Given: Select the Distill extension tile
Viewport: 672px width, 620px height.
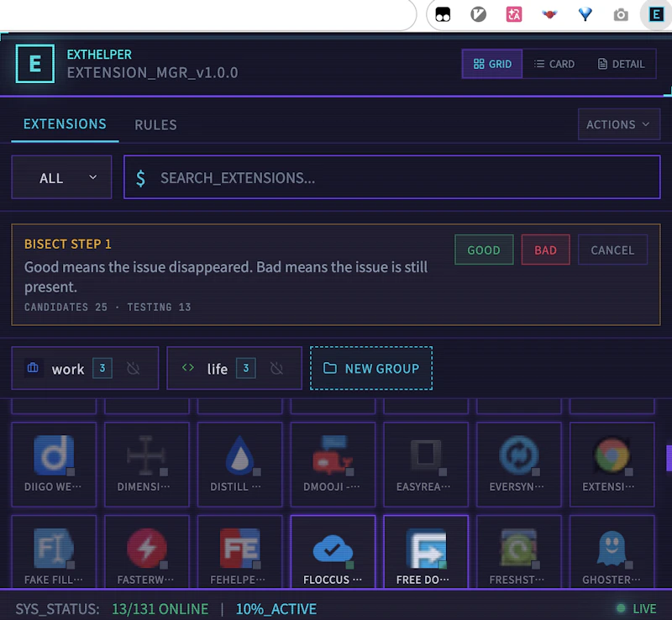Looking at the screenshot, I should [240, 465].
